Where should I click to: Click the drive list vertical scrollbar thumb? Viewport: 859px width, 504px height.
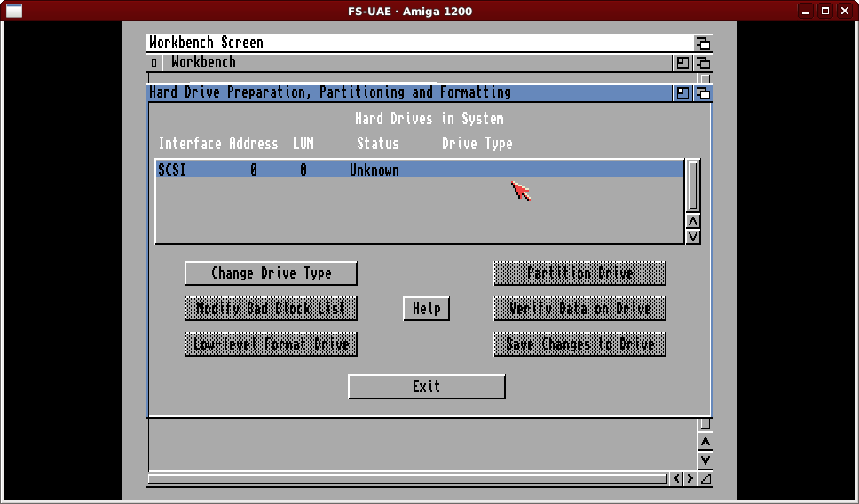(x=692, y=185)
